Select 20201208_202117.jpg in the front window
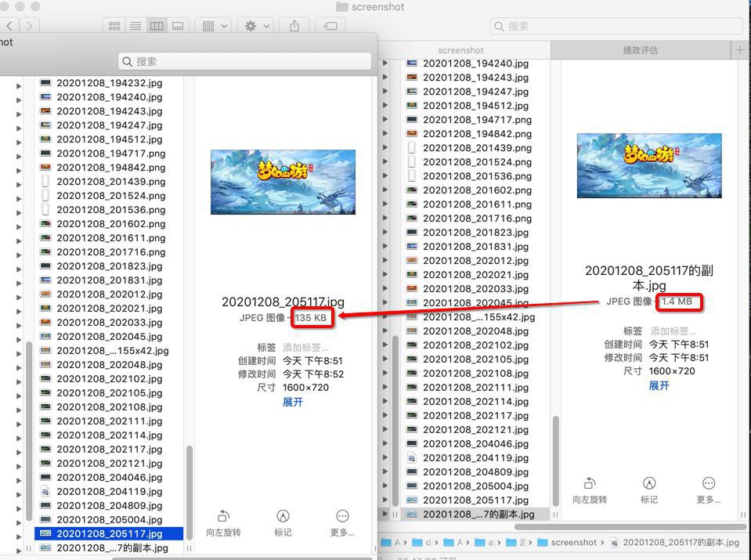Viewport: 751px width, 560px height. click(109, 450)
